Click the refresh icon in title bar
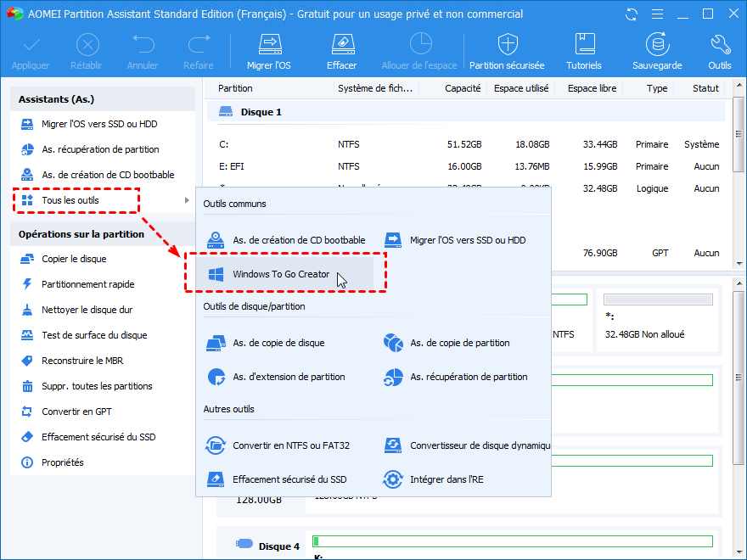The image size is (747, 560). (x=632, y=14)
